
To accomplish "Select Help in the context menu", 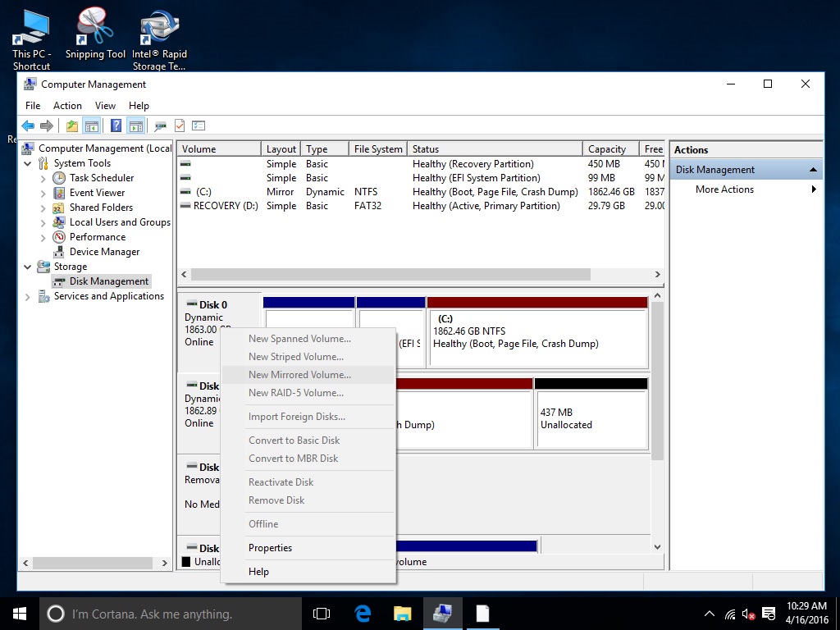I will tap(258, 572).
